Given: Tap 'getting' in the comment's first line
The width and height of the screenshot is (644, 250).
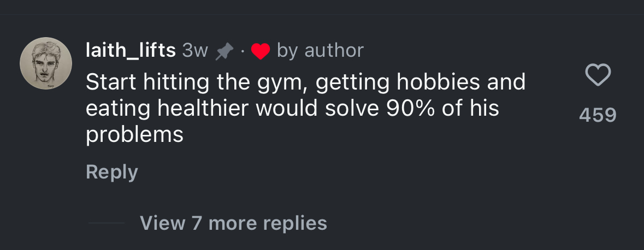Looking at the screenshot, I should pos(352,82).
